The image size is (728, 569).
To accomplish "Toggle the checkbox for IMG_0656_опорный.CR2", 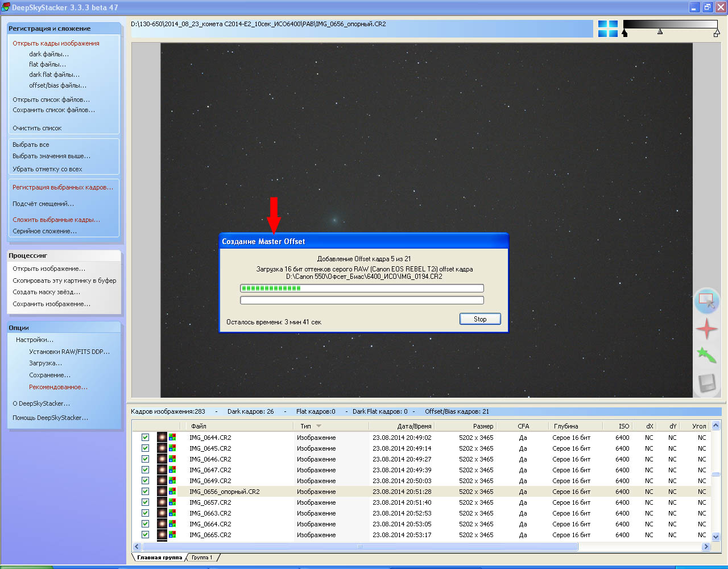I will 145,492.
